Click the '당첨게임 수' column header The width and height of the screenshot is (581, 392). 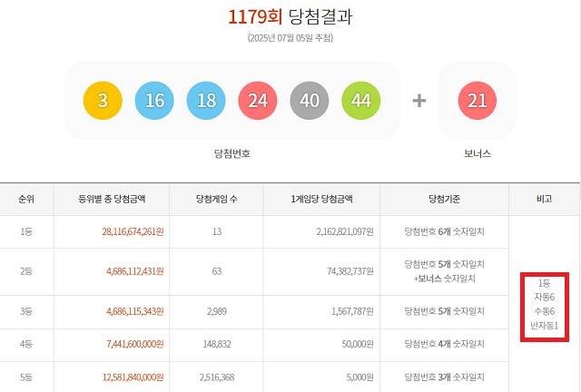click(x=216, y=199)
